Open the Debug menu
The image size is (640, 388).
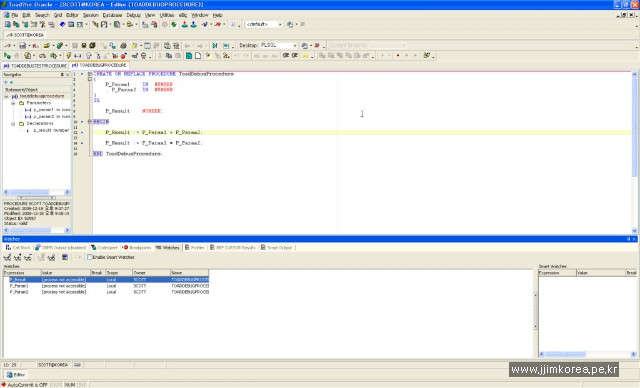133,15
